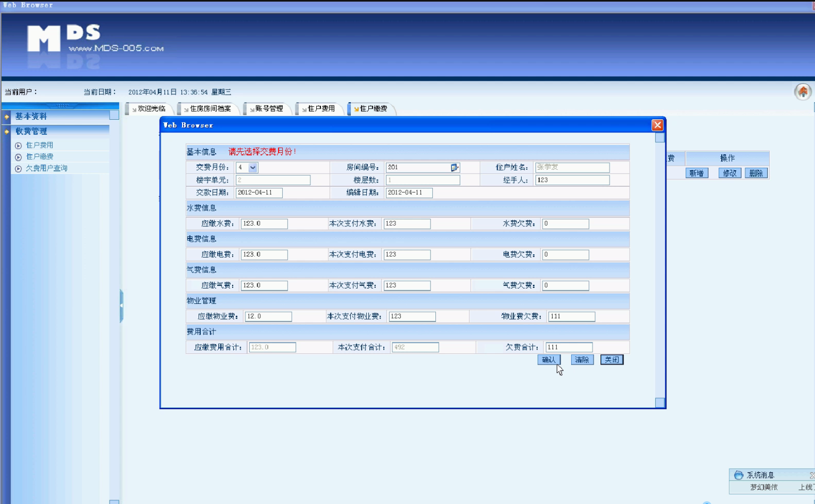Click the 本次支付物业费 input field
Screen dimensions: 815x504
click(412, 316)
